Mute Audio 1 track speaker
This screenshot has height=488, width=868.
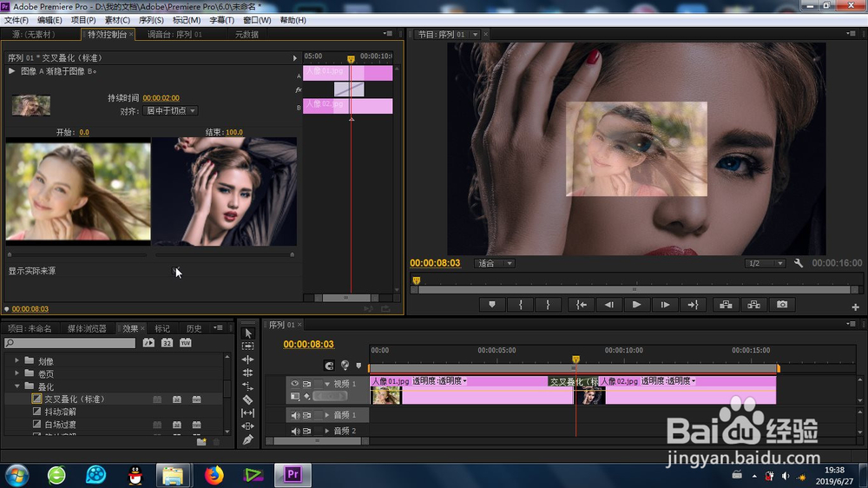tap(295, 415)
